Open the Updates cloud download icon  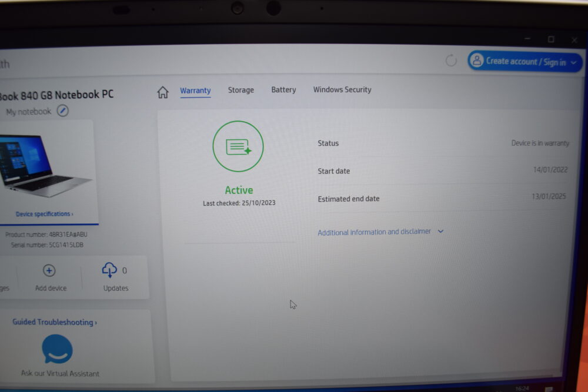(109, 270)
